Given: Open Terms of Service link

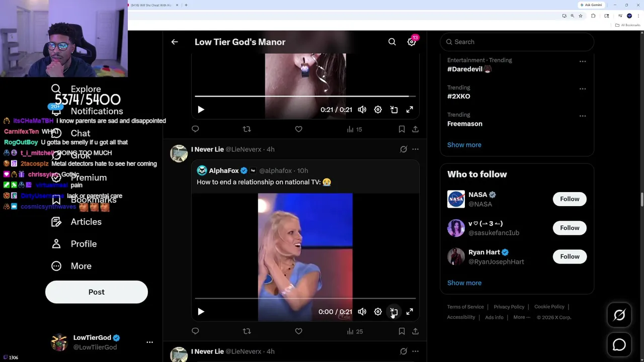Looking at the screenshot, I should pos(465,307).
